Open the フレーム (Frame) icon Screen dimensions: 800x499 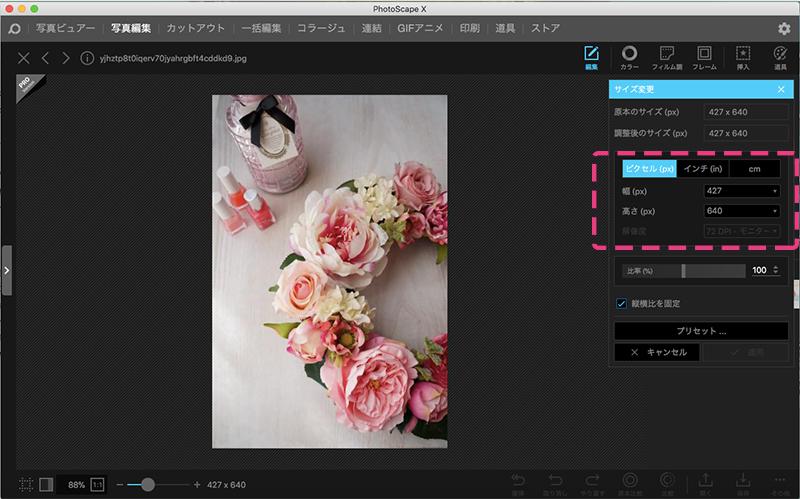[x=704, y=57]
